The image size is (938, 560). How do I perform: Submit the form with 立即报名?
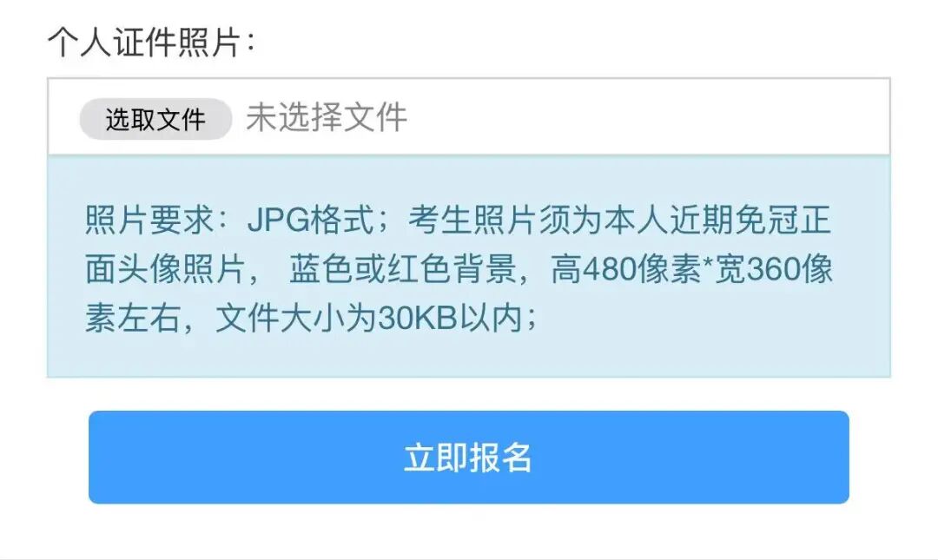point(468,457)
